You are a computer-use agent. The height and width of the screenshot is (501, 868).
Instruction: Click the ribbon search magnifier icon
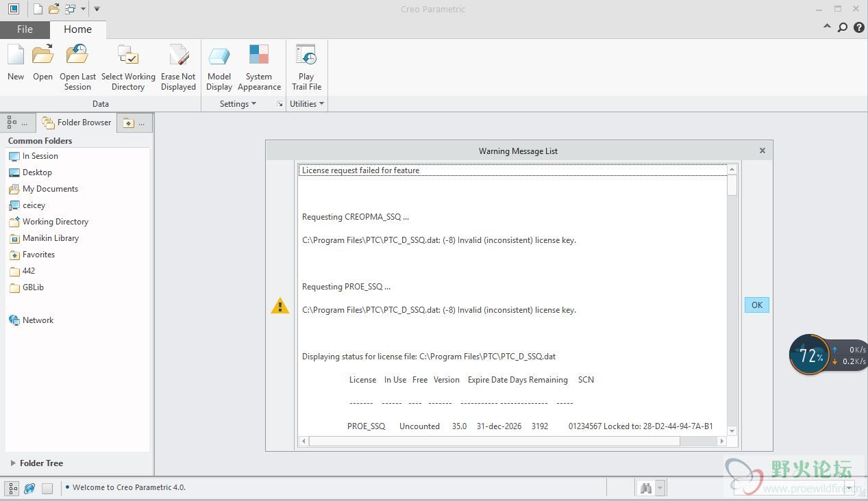(x=843, y=27)
